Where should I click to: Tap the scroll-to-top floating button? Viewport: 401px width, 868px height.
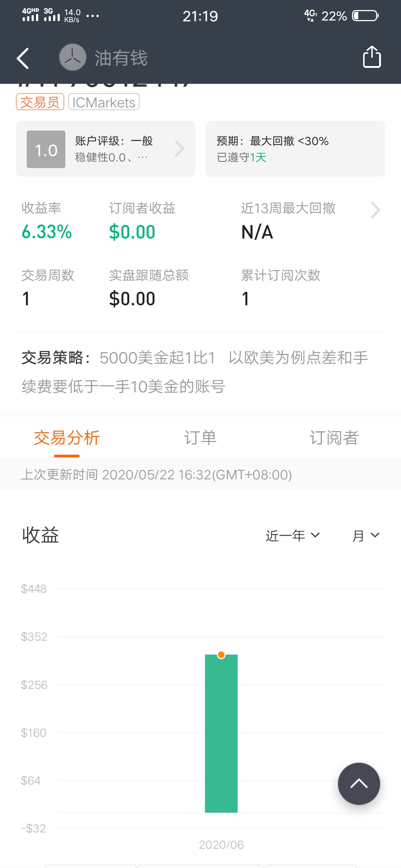pos(359,783)
